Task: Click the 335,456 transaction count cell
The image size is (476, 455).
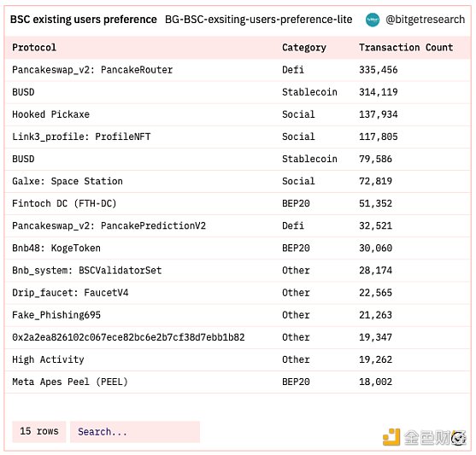Action: pyautogui.click(x=379, y=70)
